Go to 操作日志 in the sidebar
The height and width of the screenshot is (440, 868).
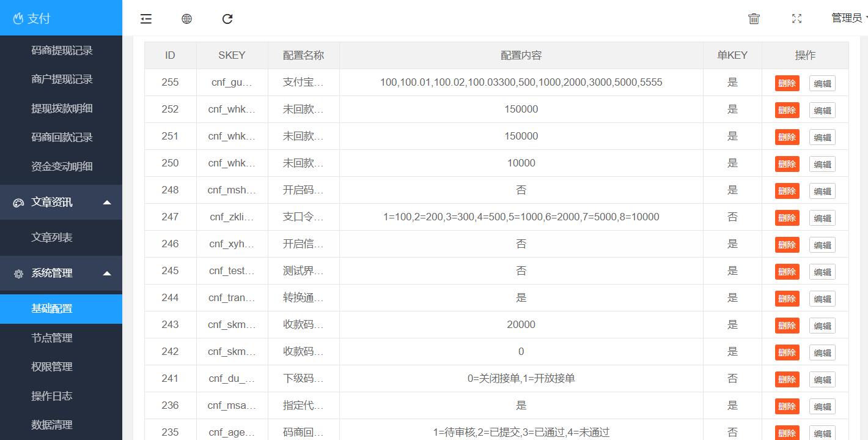52,396
